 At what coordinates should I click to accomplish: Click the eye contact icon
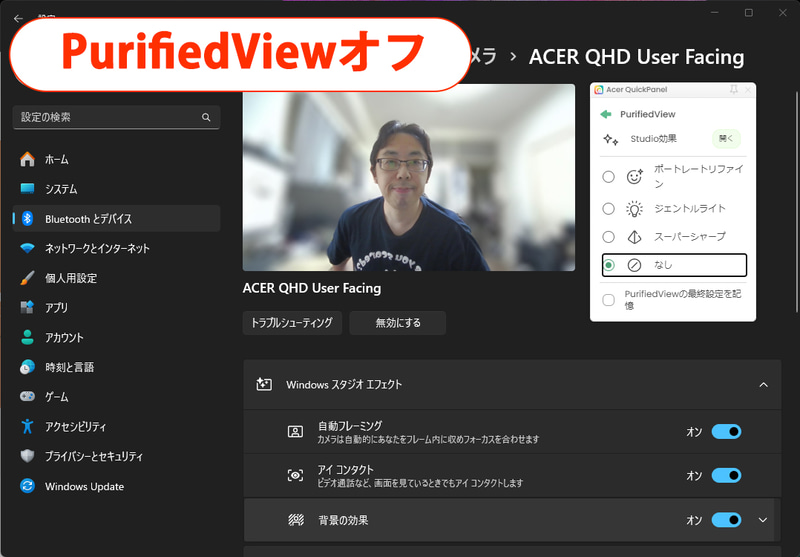[x=295, y=476]
